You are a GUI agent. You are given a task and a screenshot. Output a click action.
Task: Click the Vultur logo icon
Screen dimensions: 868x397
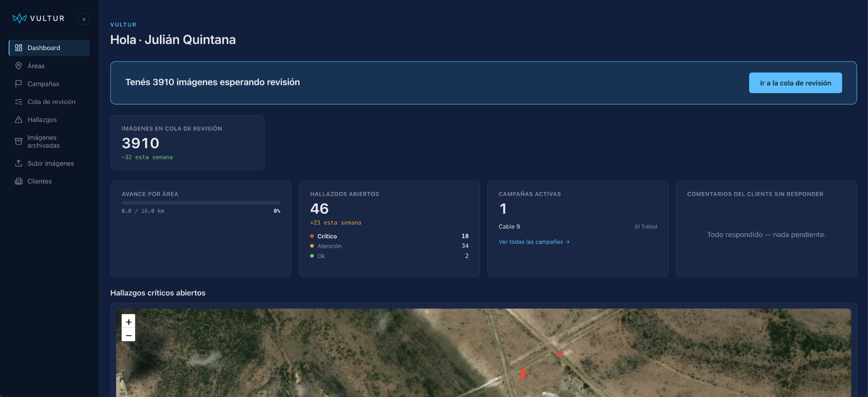point(19,18)
